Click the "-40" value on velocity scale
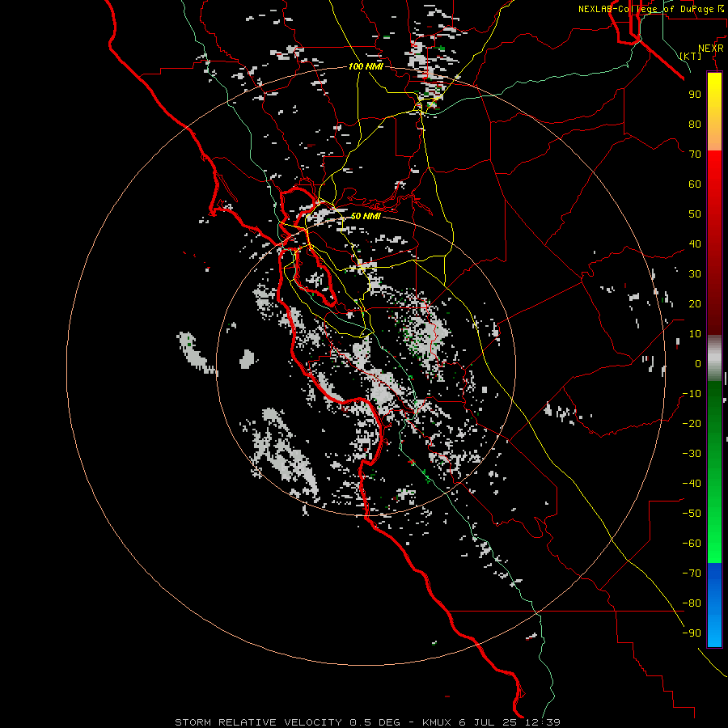 pos(692,484)
